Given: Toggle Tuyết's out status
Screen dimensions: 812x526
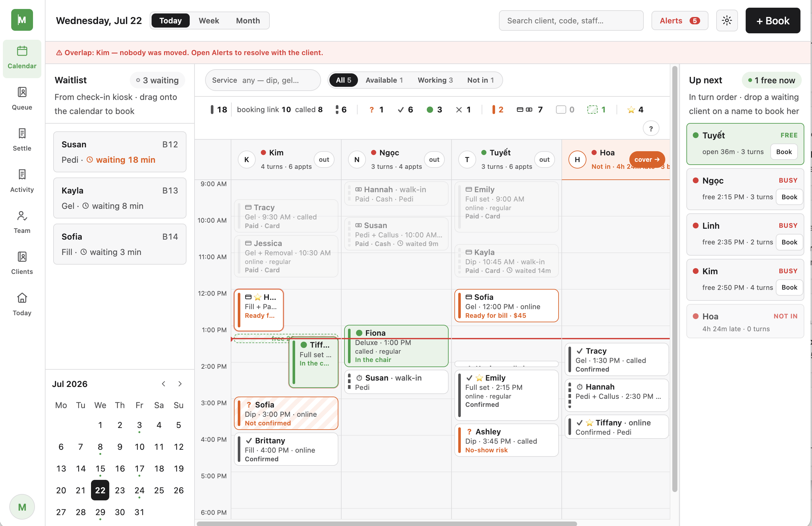Looking at the screenshot, I should coord(544,160).
